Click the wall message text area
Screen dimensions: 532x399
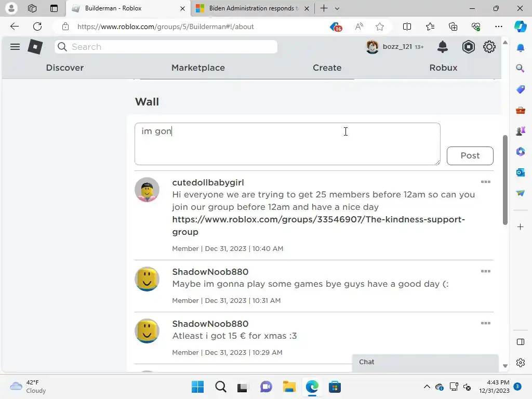pyautogui.click(x=287, y=144)
